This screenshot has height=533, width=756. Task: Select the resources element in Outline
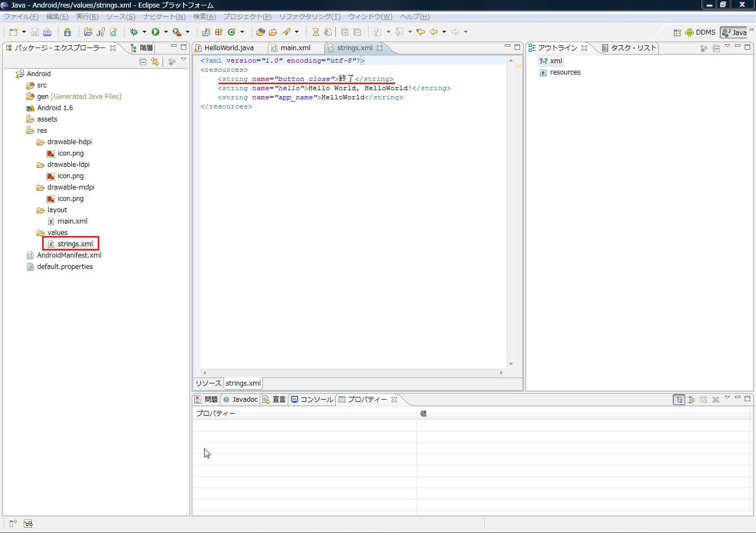click(x=560, y=72)
